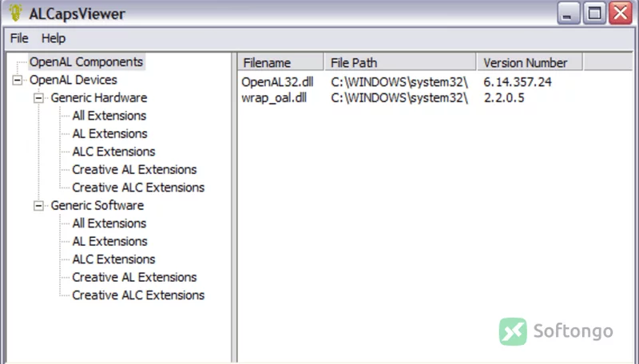The width and height of the screenshot is (639, 364).
Task: Open the File menu
Action: click(x=19, y=38)
